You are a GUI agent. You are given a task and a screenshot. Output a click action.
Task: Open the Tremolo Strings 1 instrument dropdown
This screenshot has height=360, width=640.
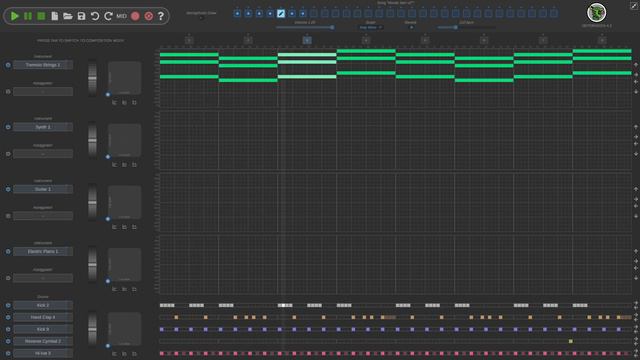tap(43, 65)
